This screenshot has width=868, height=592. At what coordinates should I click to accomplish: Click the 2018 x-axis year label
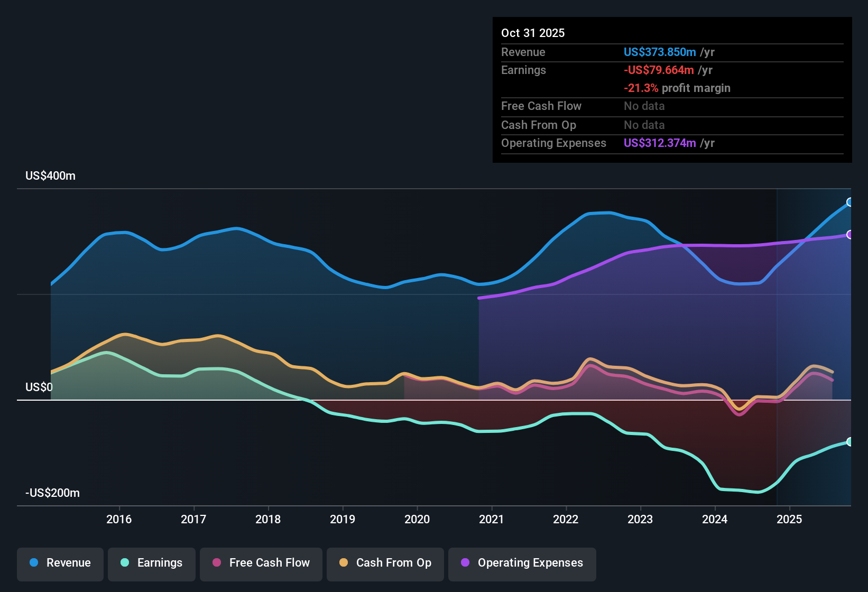pos(268,519)
